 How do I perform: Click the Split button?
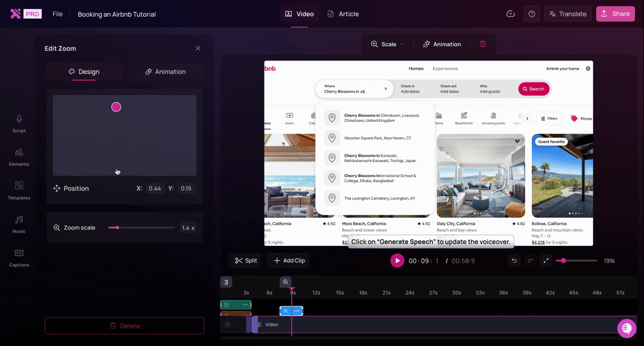click(x=246, y=260)
